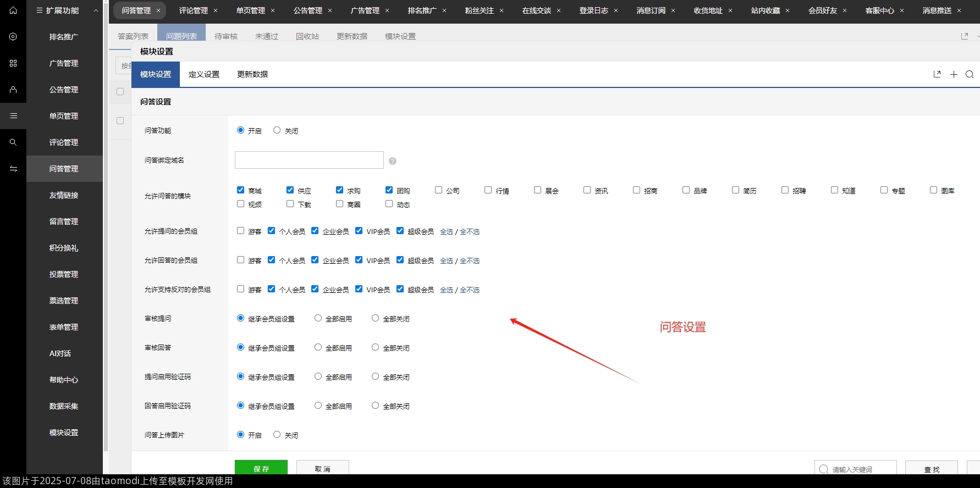Uncheck VIP会员 in 允许回答的会员组
The width and height of the screenshot is (980, 488).
[359, 260]
